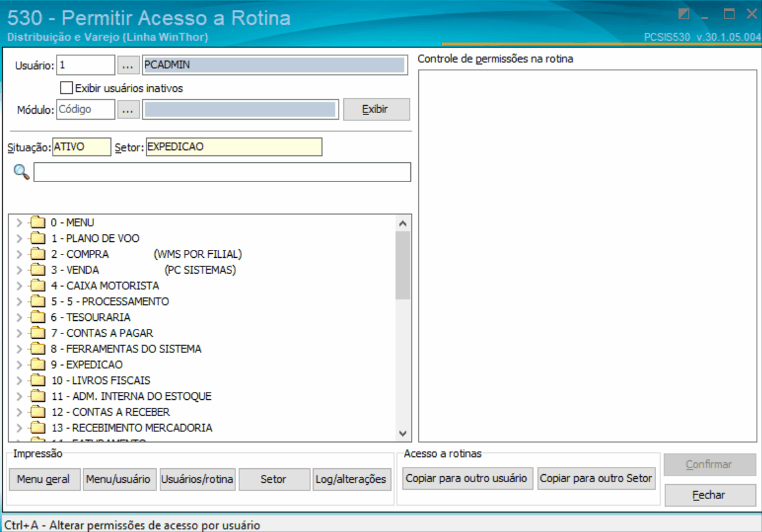Select the 3 - VENDA folder icon
The height and width of the screenshot is (532, 762).
point(38,270)
